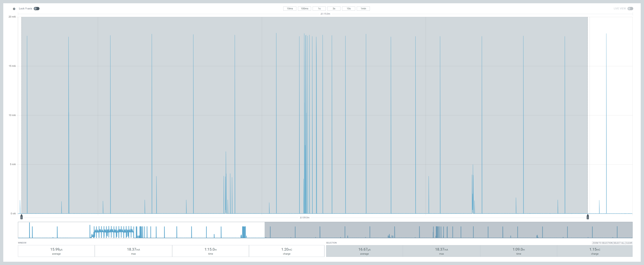The width and height of the screenshot is (644, 265).
Task: Click the window average 15.99µA box
Action: click(56, 251)
